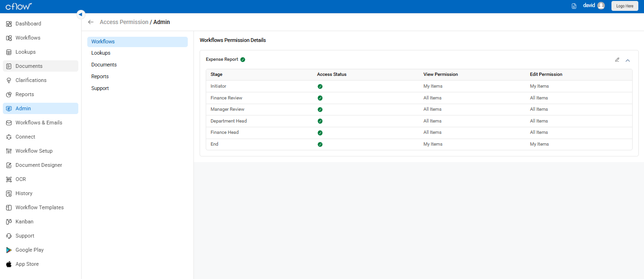The image size is (644, 279).
Task: Click the Access Status column header
Action: pos(332,74)
